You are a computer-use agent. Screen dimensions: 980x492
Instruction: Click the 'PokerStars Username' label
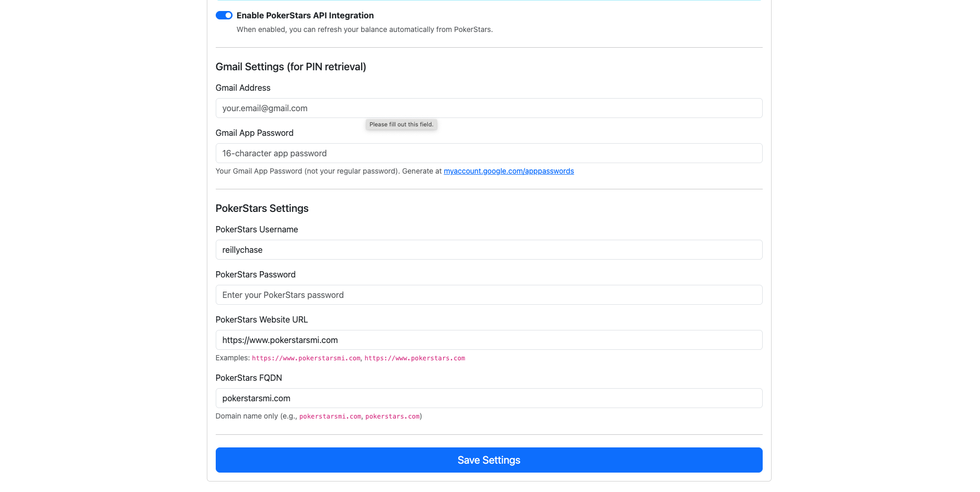257,229
